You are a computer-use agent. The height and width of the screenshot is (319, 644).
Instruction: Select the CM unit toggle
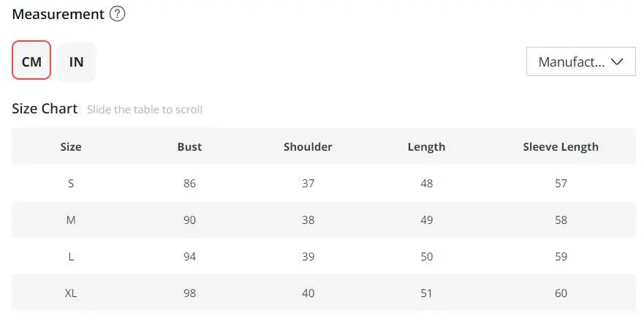click(31, 61)
